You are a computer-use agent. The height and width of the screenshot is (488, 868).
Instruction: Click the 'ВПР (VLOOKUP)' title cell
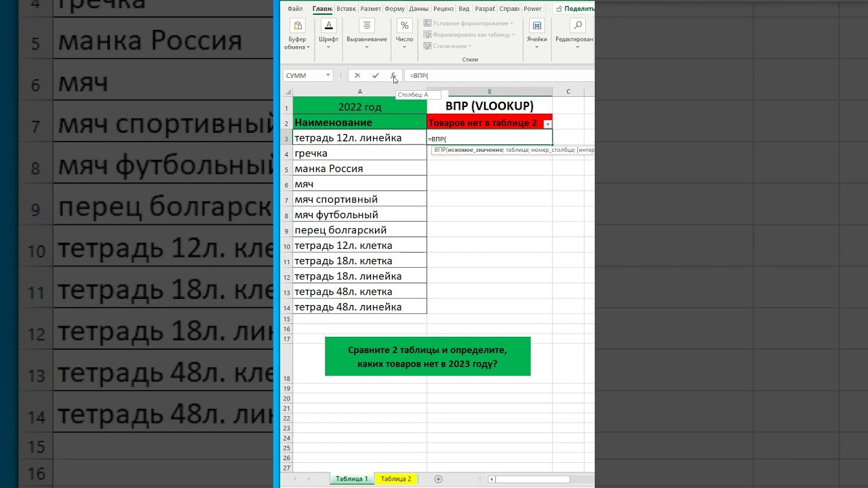(x=490, y=106)
